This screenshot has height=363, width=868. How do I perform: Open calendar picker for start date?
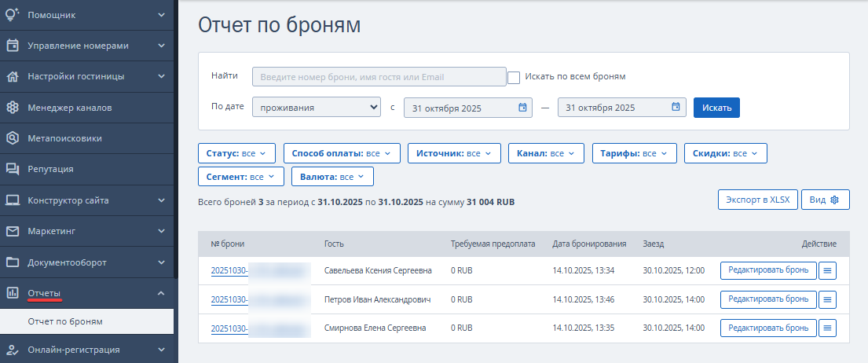[x=522, y=108]
